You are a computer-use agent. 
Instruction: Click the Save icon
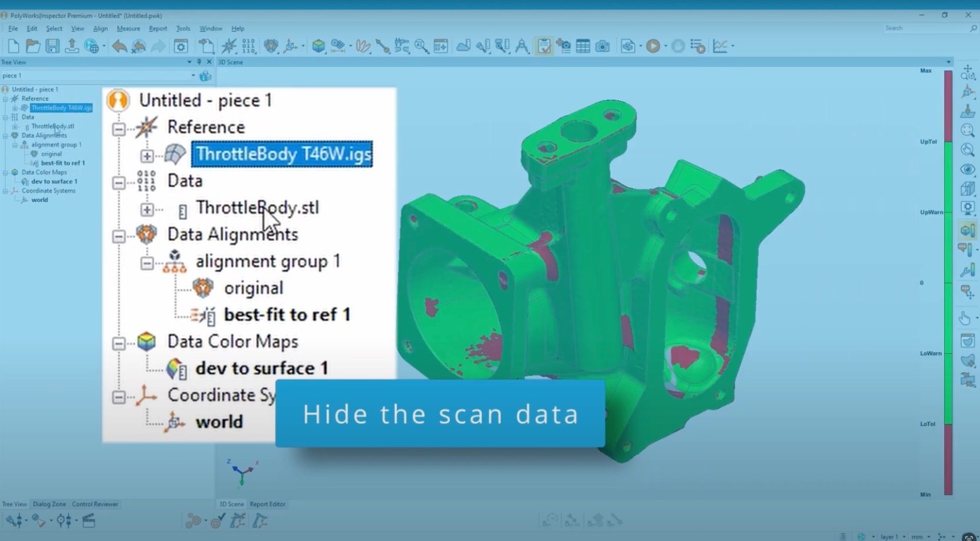tap(52, 46)
